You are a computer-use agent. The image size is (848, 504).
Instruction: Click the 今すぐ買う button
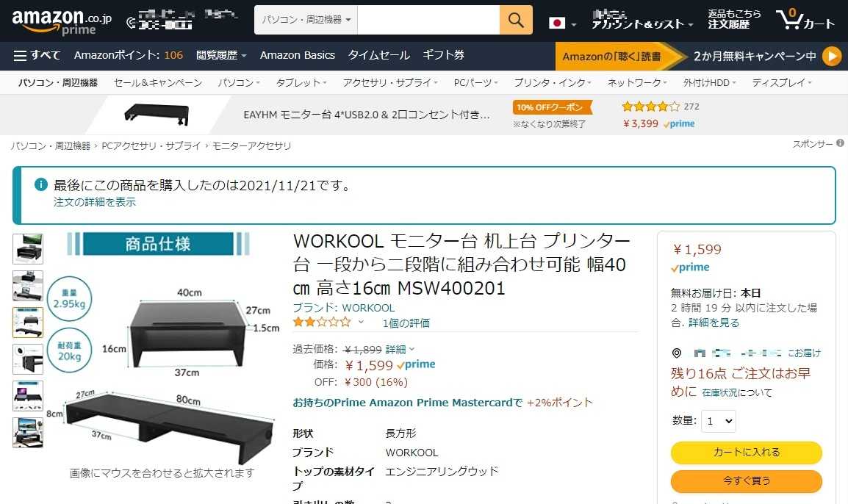(747, 480)
